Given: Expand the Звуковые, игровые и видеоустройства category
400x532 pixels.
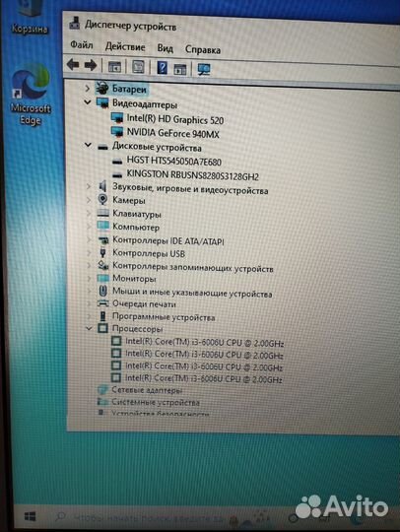Looking at the screenshot, I should click(x=89, y=186).
